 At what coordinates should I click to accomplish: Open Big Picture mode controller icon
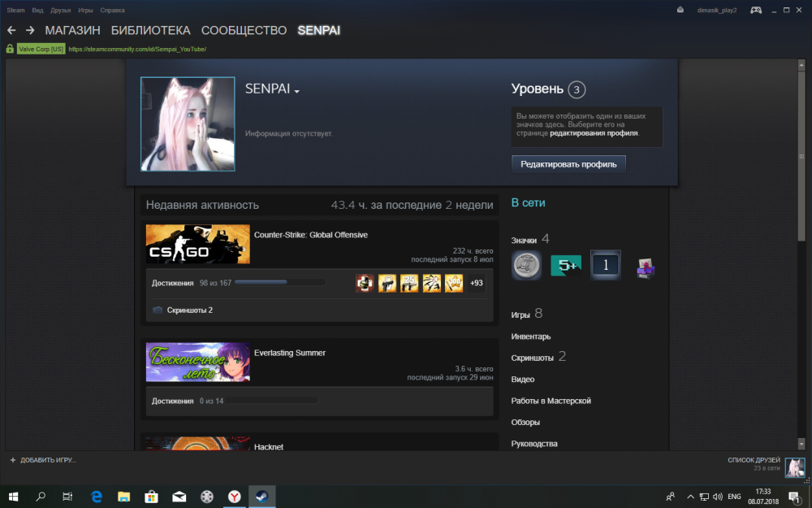tap(756, 11)
